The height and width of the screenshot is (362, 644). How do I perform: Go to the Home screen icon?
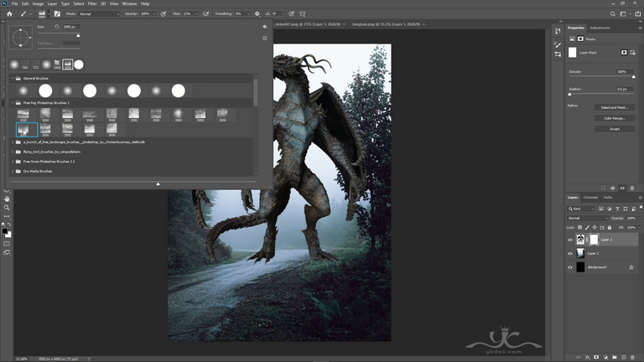(9, 13)
